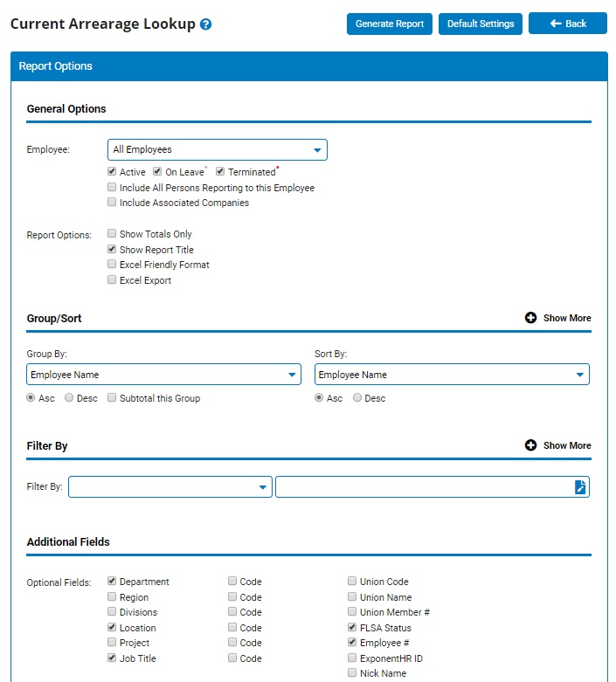
Task: Open the Sort By dropdown
Action: point(452,375)
